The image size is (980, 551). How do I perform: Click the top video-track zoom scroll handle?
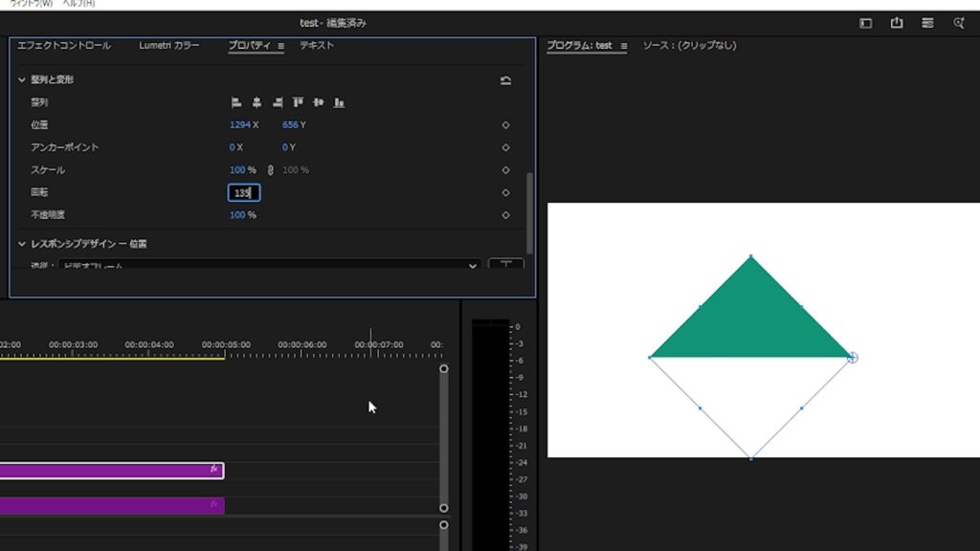(444, 368)
